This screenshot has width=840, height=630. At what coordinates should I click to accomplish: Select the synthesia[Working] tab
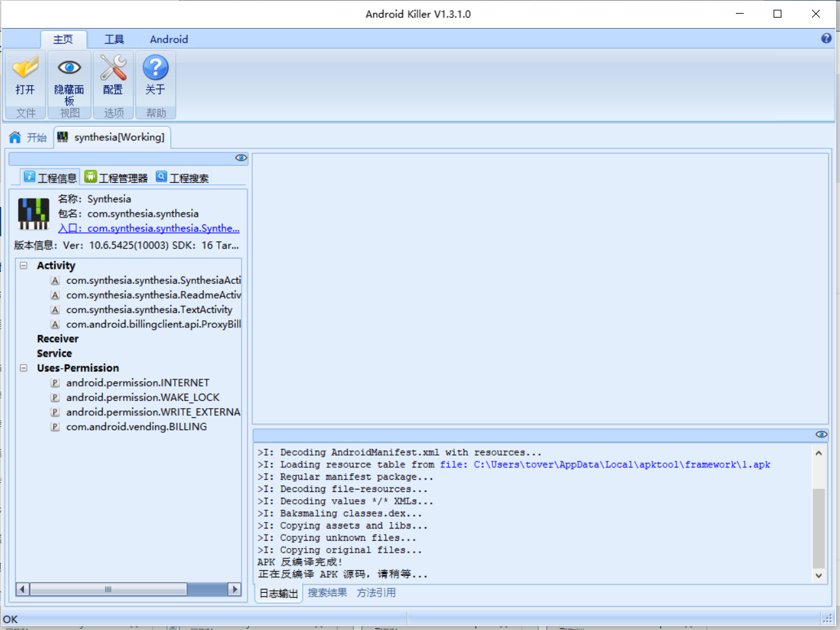click(112, 137)
